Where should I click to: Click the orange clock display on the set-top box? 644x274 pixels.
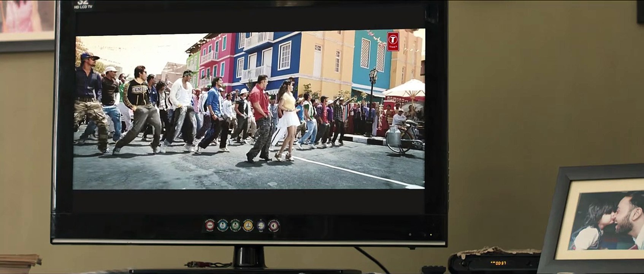pos(498,263)
